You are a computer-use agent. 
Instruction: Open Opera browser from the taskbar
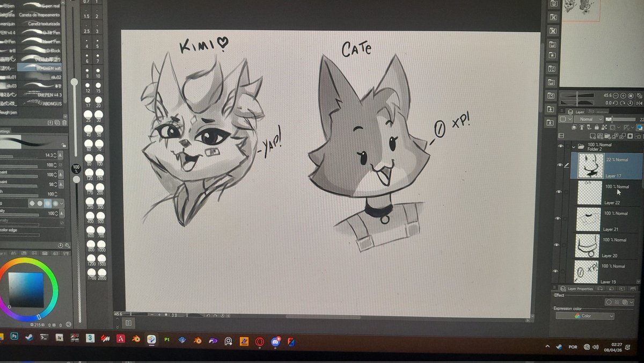coord(260,340)
